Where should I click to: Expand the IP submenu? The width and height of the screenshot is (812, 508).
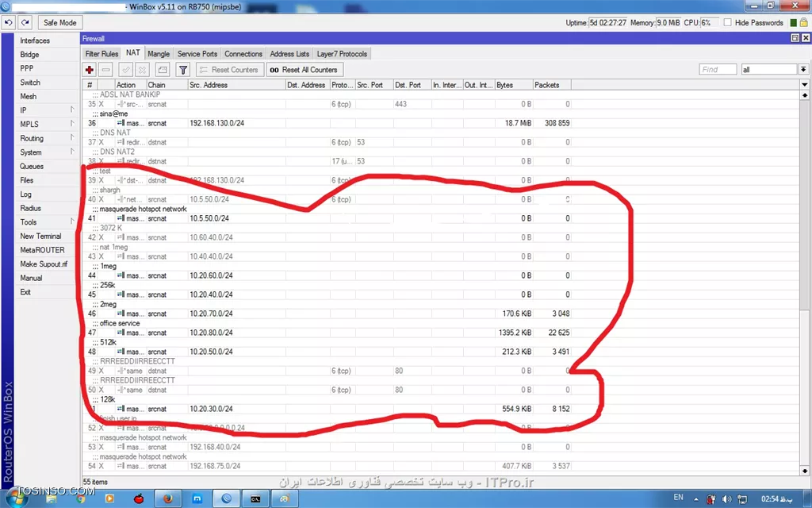(72, 110)
